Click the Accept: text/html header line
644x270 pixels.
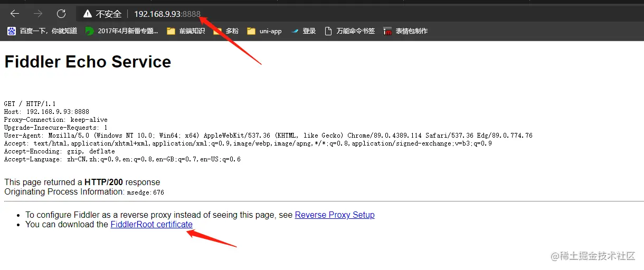coord(248,143)
